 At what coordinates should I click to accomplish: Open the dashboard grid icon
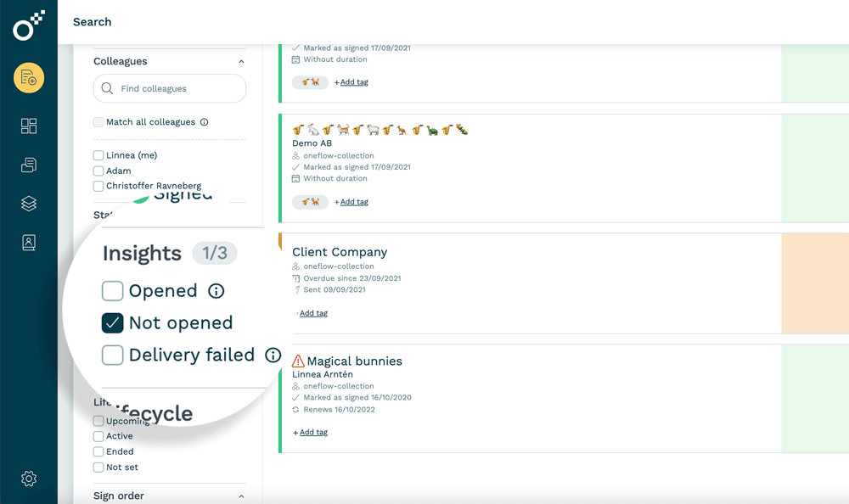pos(29,126)
